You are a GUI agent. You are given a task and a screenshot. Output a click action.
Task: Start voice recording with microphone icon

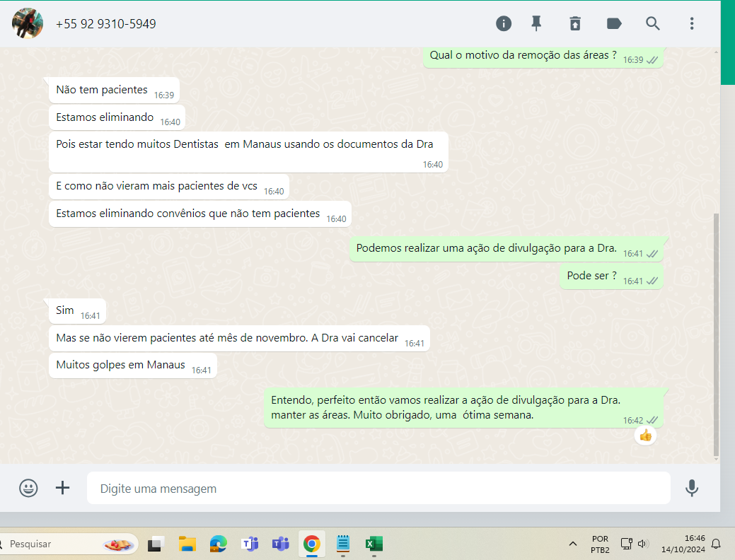point(692,489)
